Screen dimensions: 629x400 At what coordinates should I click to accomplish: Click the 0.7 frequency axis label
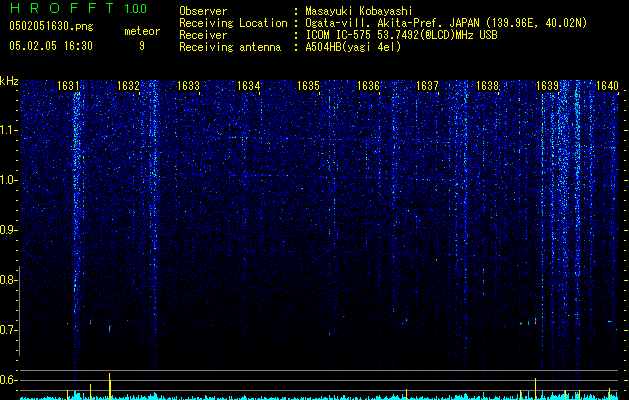tap(8, 330)
